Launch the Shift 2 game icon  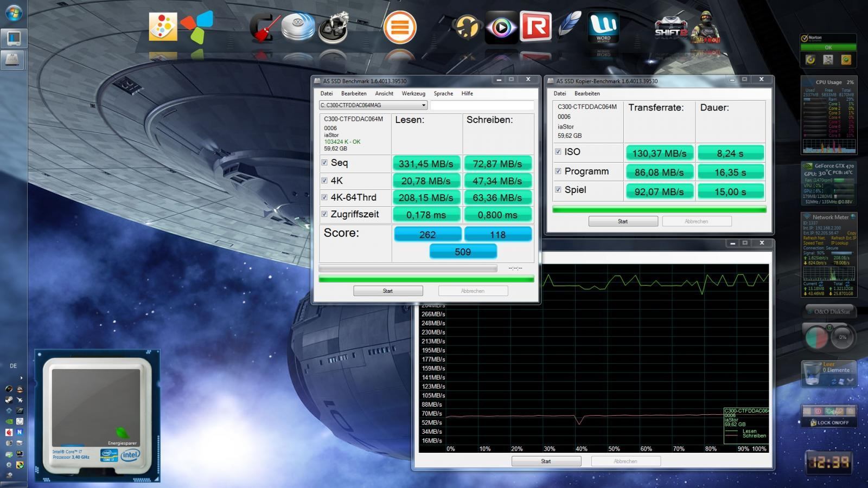click(x=671, y=27)
